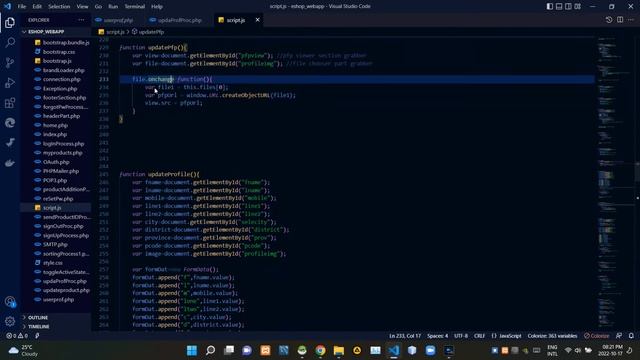Open the Run menu

pos(113,7)
